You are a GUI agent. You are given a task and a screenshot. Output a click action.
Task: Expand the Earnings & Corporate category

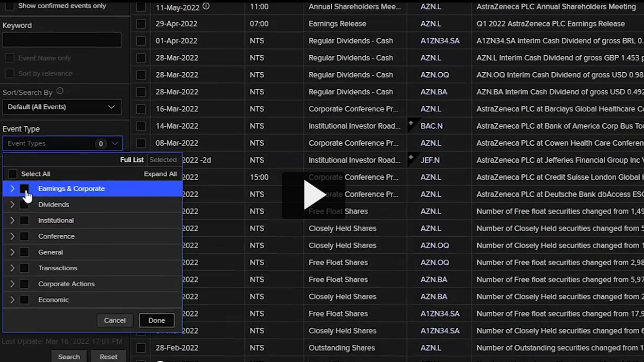pyautogui.click(x=12, y=189)
